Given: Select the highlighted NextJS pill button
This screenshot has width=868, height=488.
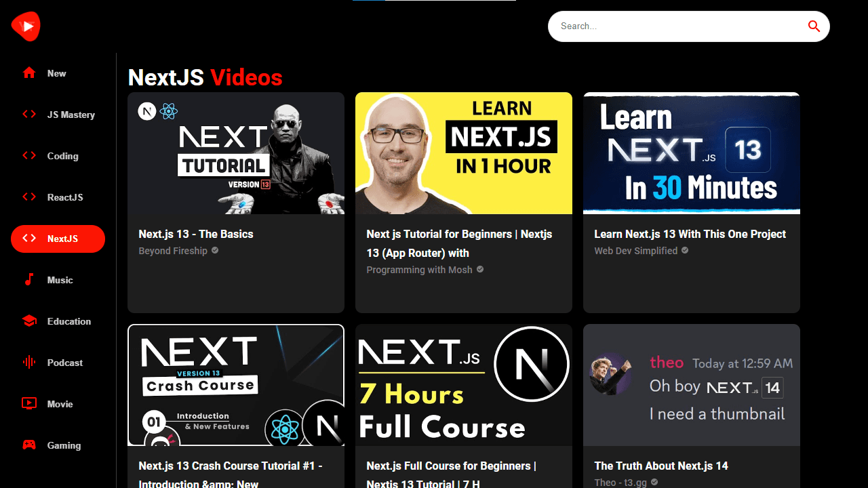Looking at the screenshot, I should [x=58, y=239].
